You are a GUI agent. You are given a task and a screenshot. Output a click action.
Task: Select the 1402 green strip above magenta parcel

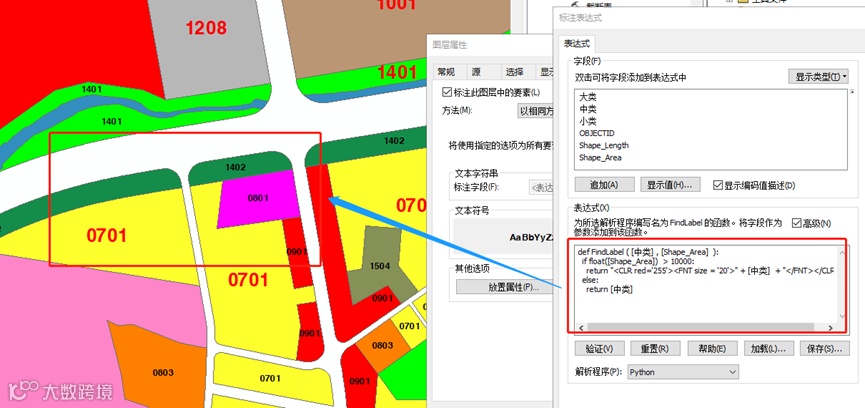(x=238, y=170)
